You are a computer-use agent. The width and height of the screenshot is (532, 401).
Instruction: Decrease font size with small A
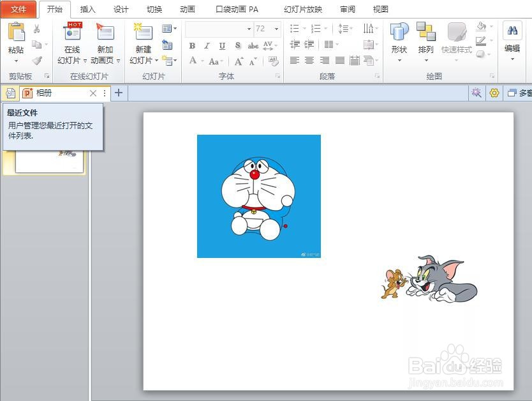253,62
